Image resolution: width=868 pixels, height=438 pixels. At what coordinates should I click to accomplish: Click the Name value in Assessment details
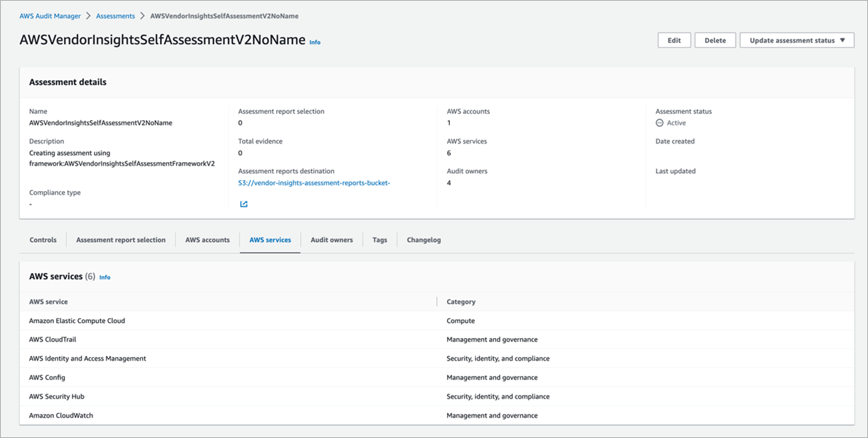(101, 123)
